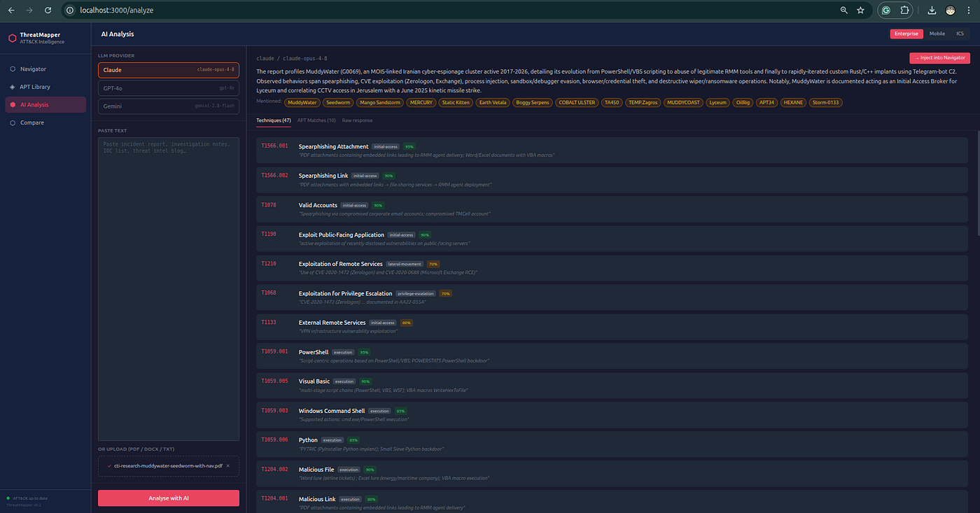
Task: Open the browser three-dot menu
Action: pyautogui.click(x=969, y=10)
